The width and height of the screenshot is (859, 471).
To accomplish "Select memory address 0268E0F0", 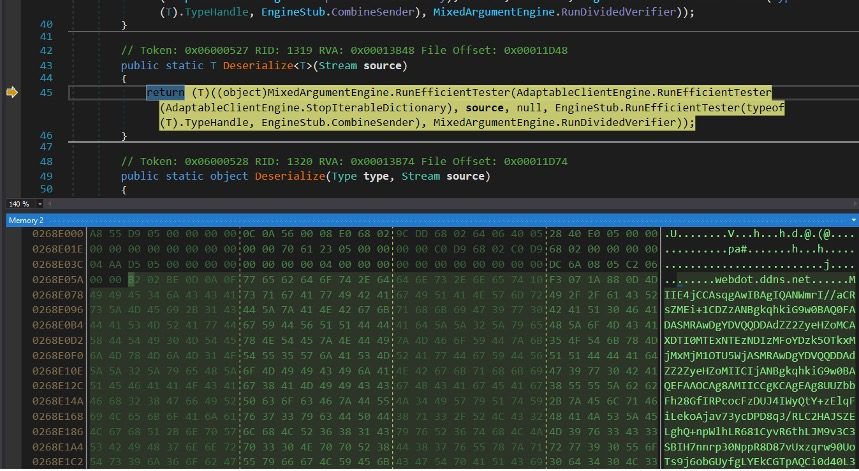I will click(x=58, y=355).
